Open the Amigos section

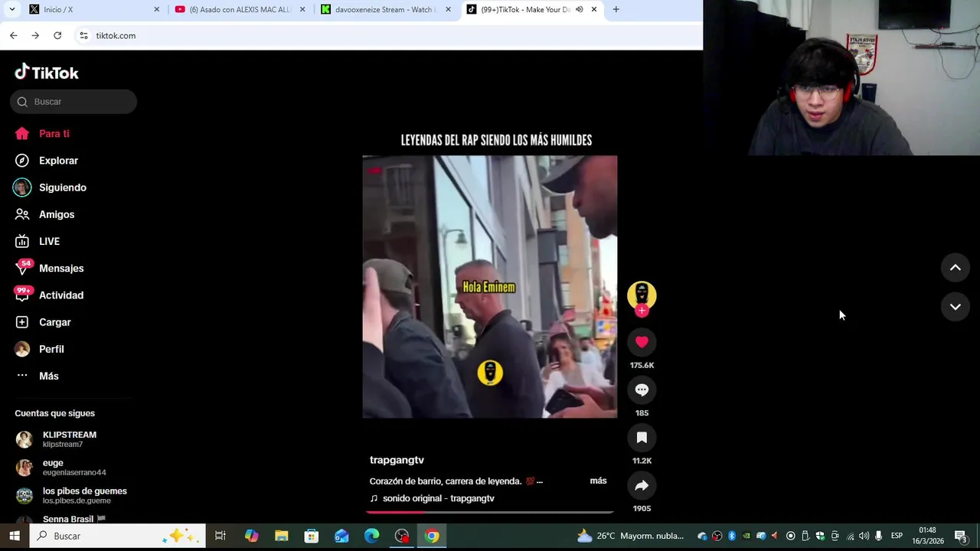45,214
